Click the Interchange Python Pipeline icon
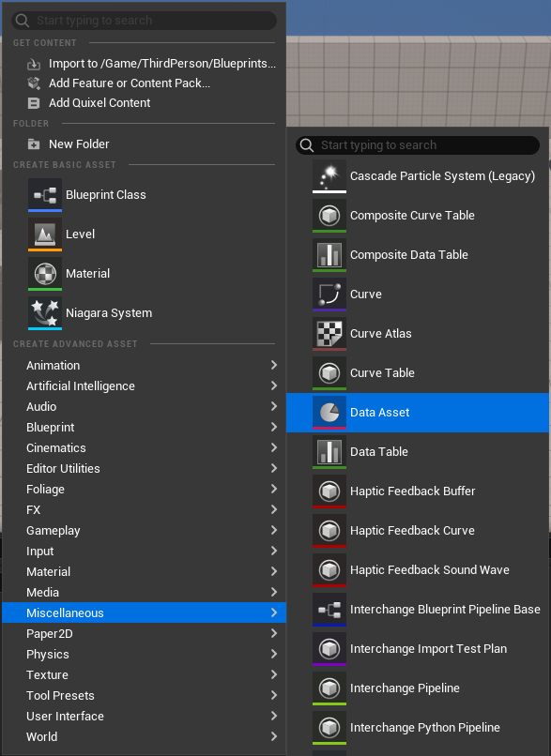This screenshot has height=756, width=551. coord(329,728)
